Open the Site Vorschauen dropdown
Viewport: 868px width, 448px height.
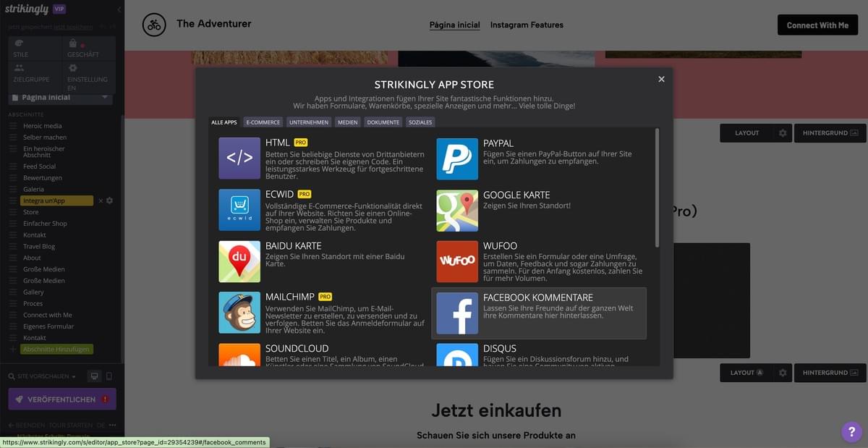43,376
